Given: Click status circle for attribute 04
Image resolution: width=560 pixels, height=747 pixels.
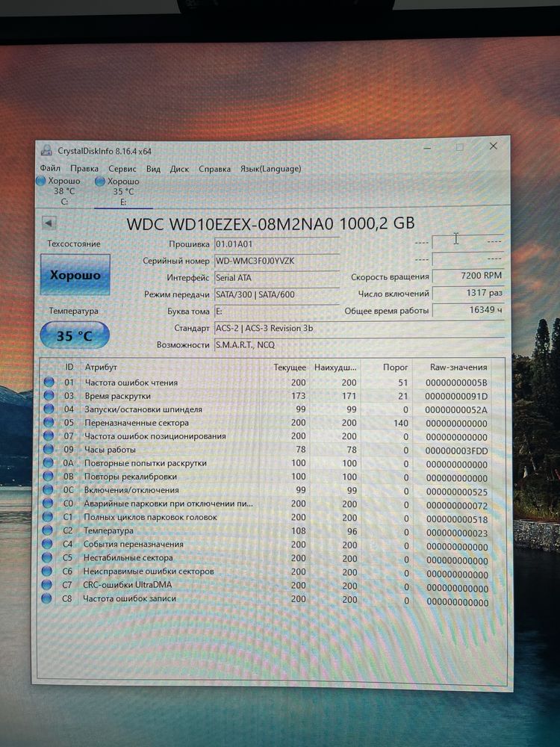Looking at the screenshot, I should pyautogui.click(x=49, y=409).
